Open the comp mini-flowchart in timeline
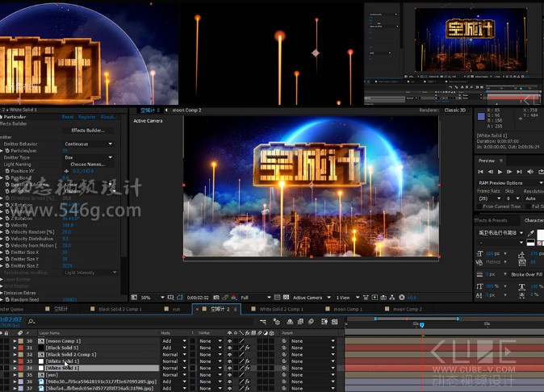 click(x=263, y=322)
